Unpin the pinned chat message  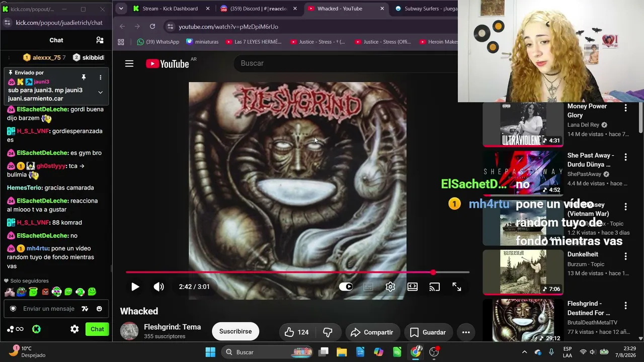[84, 77]
